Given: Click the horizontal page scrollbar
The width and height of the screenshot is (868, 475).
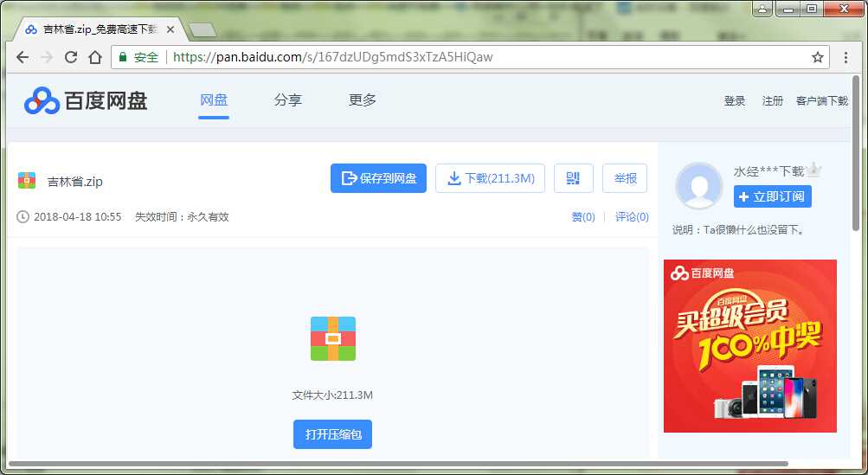Looking at the screenshot, I should 399,464.
